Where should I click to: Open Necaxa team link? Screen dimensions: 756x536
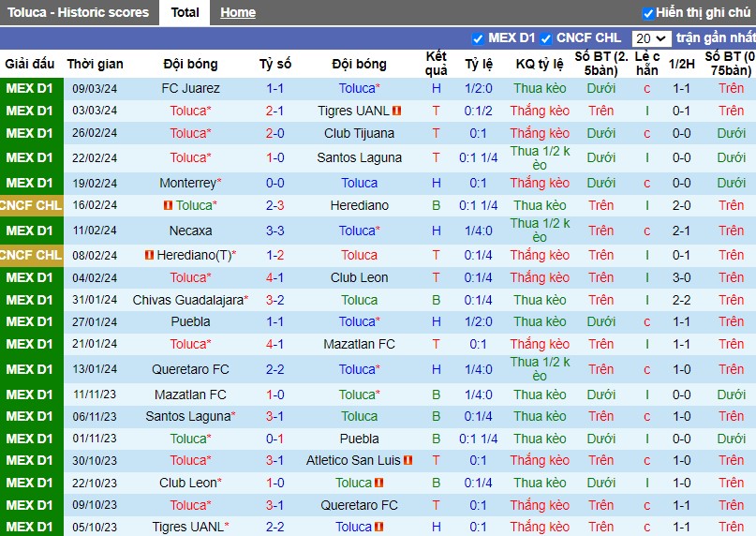click(190, 231)
